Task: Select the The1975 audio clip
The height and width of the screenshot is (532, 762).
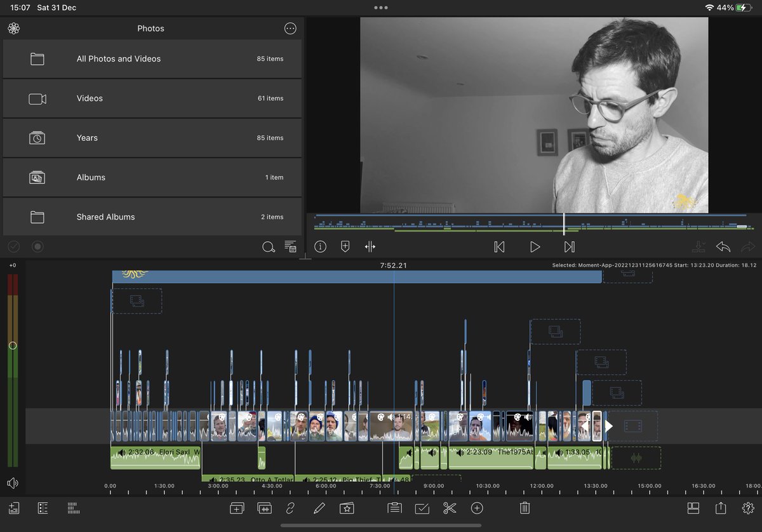Action: point(491,458)
